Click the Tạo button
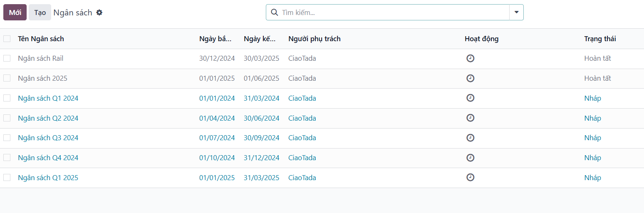Viewport: 644px width, 213px height. pos(40,12)
